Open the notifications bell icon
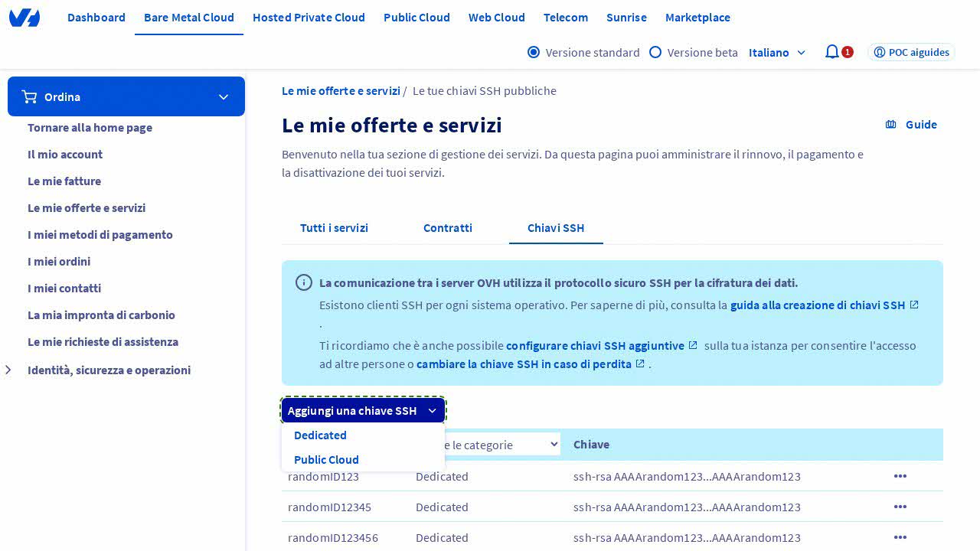 click(x=832, y=52)
